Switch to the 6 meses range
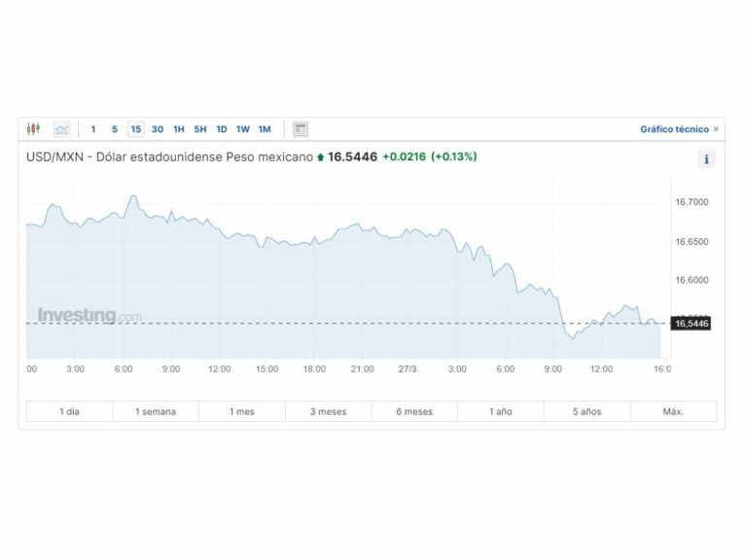The width and height of the screenshot is (747, 560). 414,411
